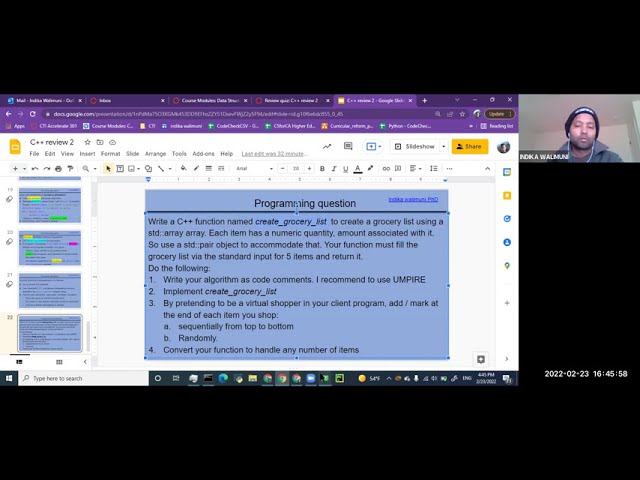Toggle bold formatting

pyautogui.click(x=322, y=169)
